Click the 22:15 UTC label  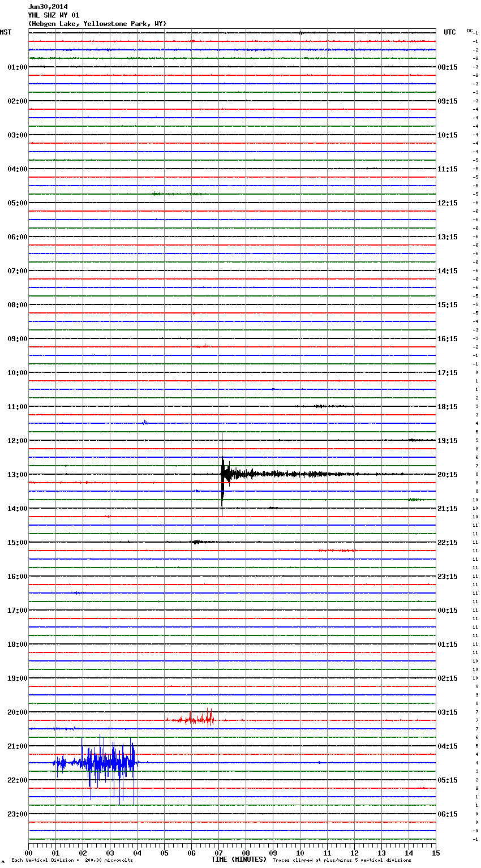448,543
